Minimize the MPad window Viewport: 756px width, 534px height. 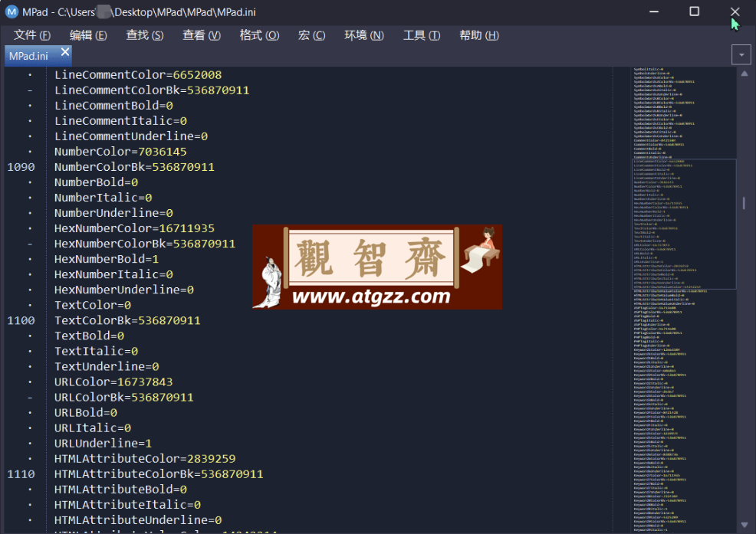[654, 11]
